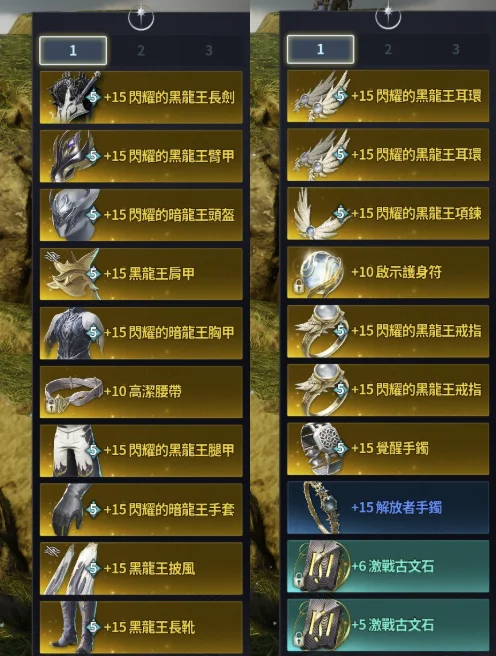Select the +15 黑龍王肩甲 equipment slot
The height and width of the screenshot is (656, 496).
click(x=141, y=274)
